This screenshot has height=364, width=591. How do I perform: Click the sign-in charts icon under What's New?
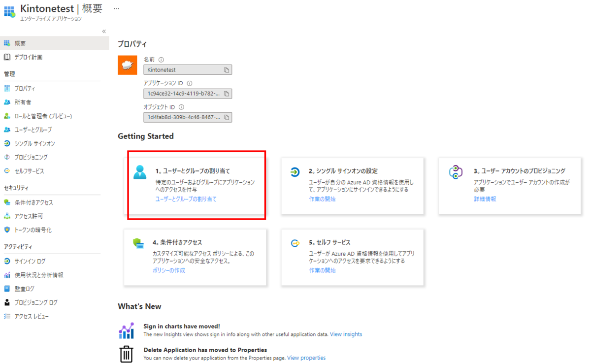[x=127, y=331]
